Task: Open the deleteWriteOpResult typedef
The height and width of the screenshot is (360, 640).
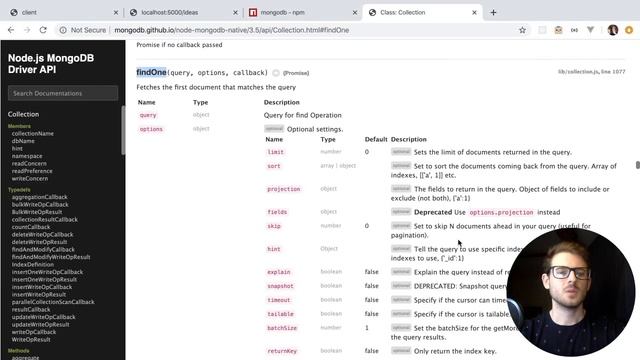Action: [x=39, y=242]
